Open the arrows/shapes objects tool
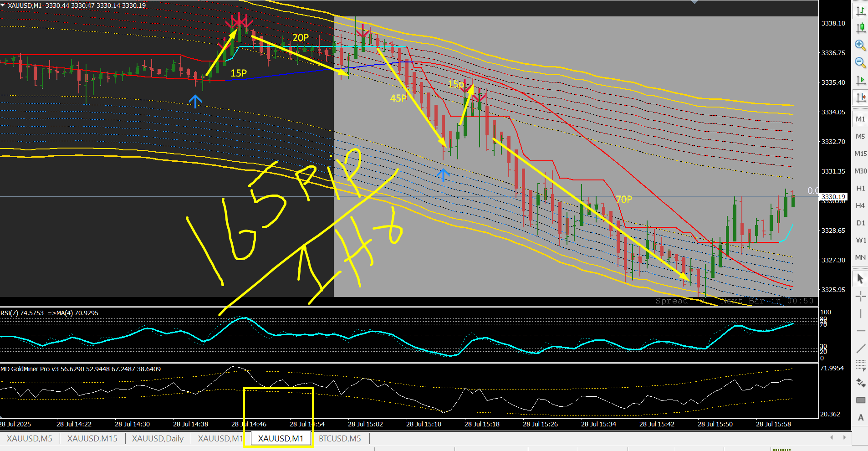 tap(860, 383)
